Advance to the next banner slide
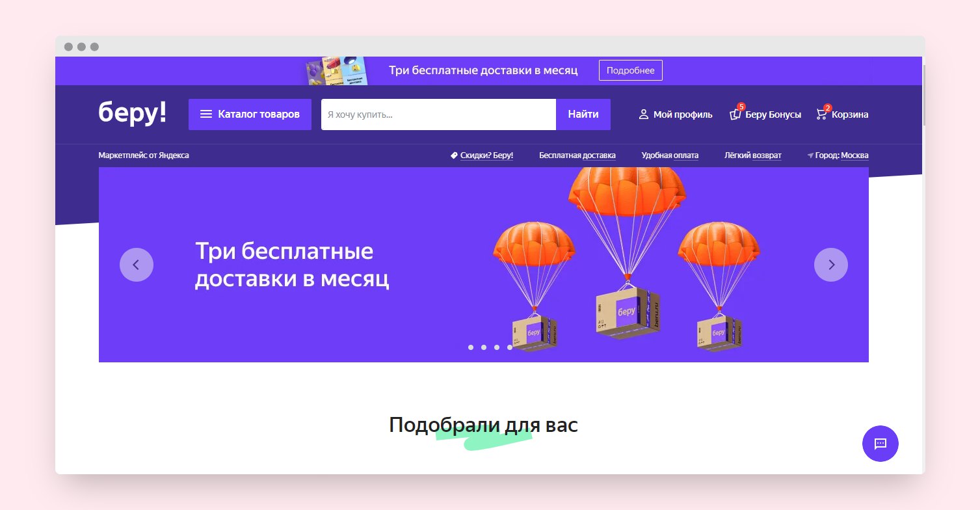 click(x=831, y=265)
